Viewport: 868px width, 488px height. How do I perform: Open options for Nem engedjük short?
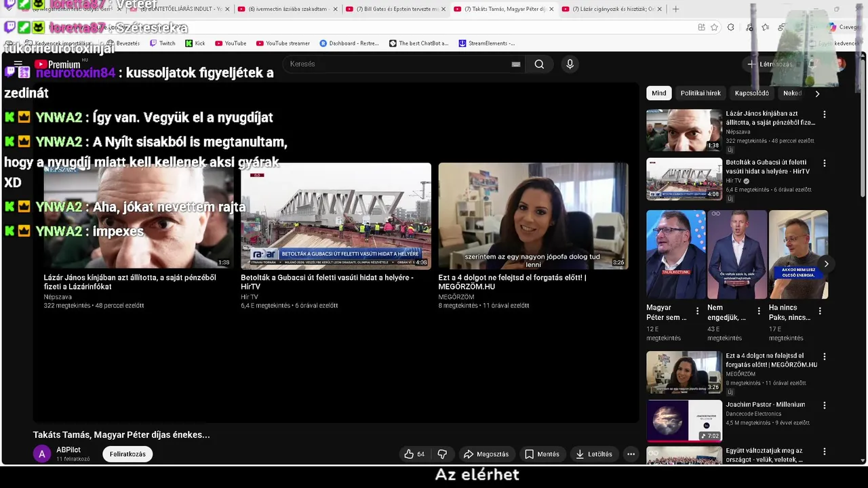pyautogui.click(x=759, y=311)
